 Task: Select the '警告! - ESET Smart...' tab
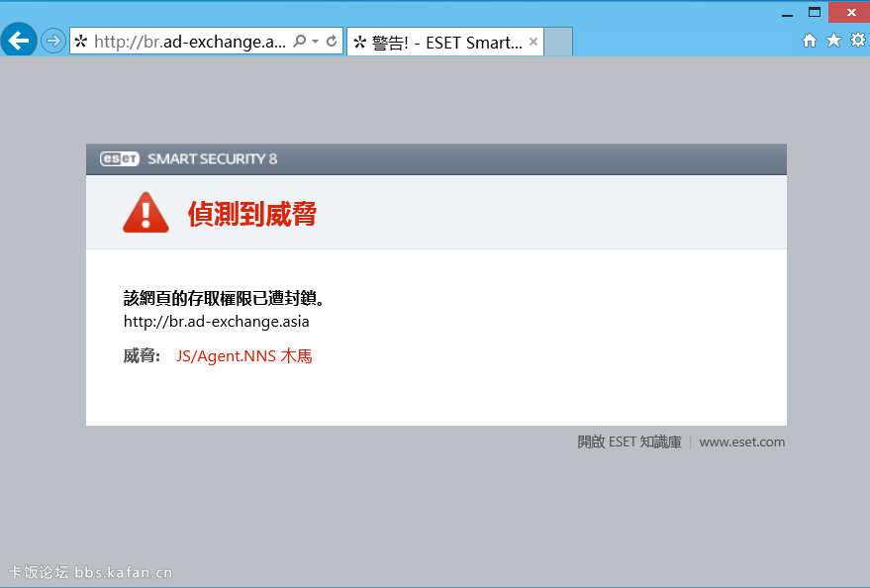point(444,43)
